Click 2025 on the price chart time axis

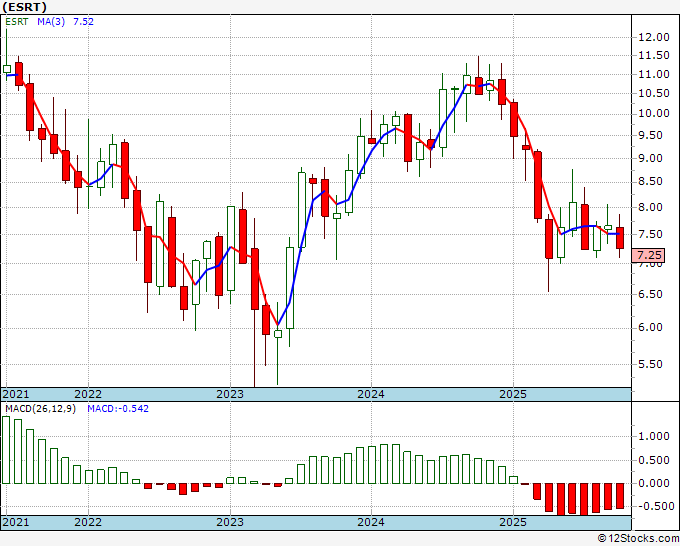click(x=513, y=394)
